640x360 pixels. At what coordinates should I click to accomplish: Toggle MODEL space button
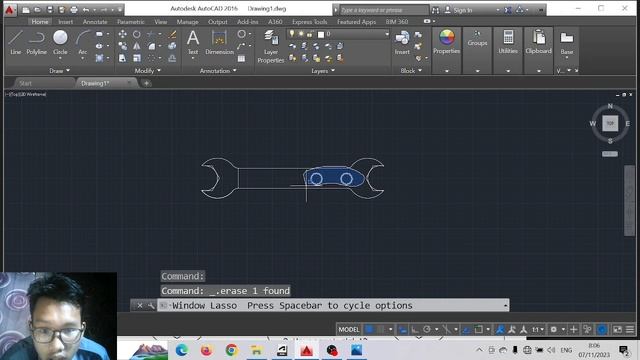[349, 329]
